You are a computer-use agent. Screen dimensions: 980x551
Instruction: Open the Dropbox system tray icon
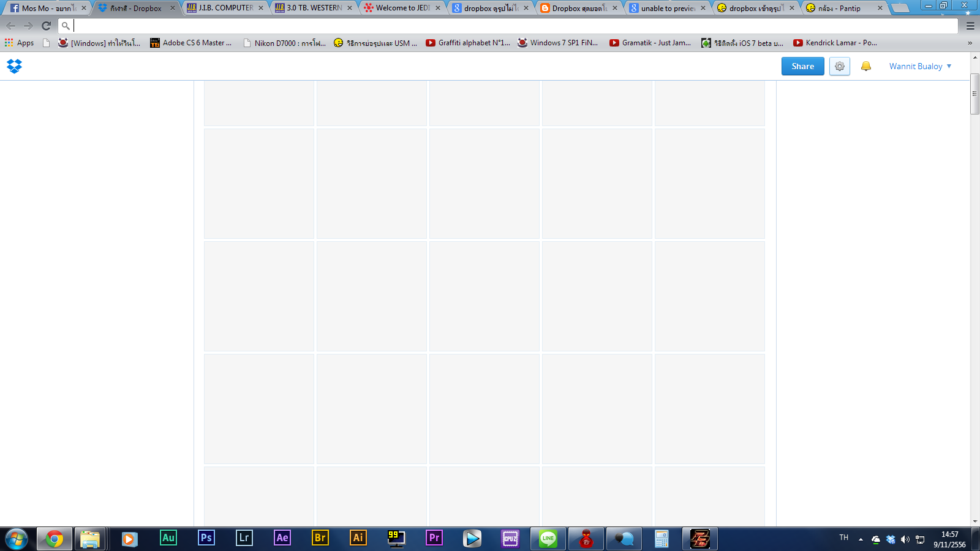[891, 539]
